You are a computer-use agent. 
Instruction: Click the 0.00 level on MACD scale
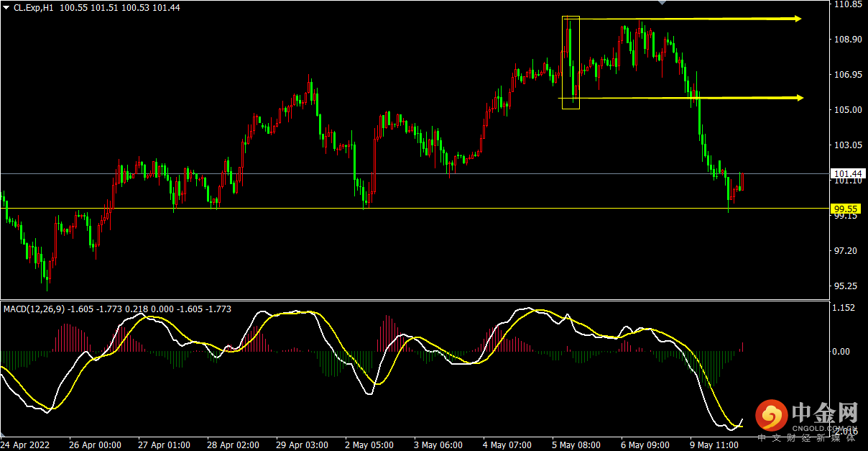pos(841,352)
